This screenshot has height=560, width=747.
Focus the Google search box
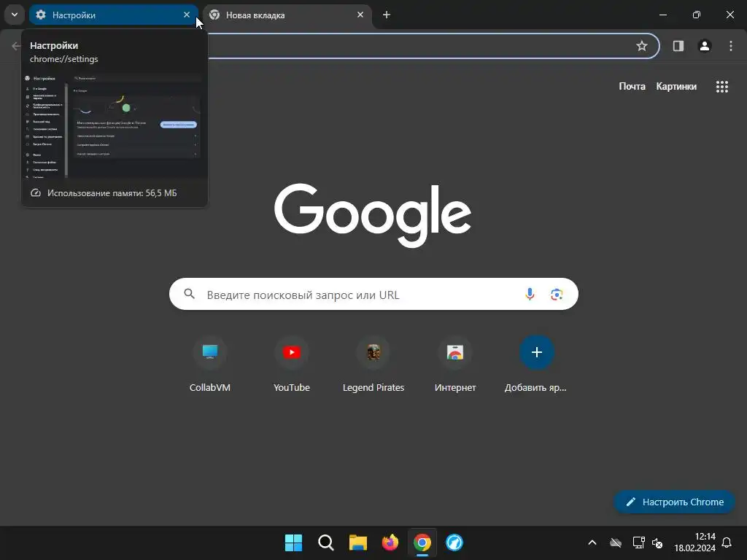point(373,295)
